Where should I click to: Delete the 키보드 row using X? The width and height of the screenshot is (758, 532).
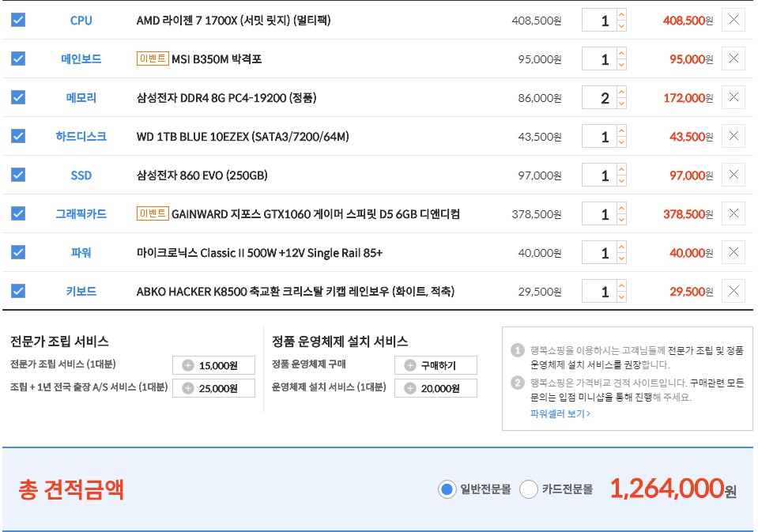click(733, 291)
